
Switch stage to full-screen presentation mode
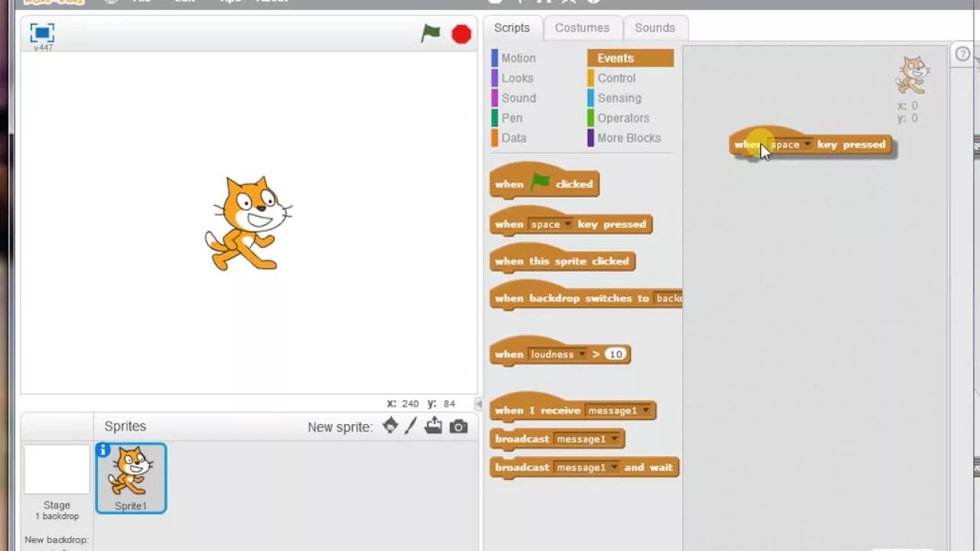tap(42, 33)
